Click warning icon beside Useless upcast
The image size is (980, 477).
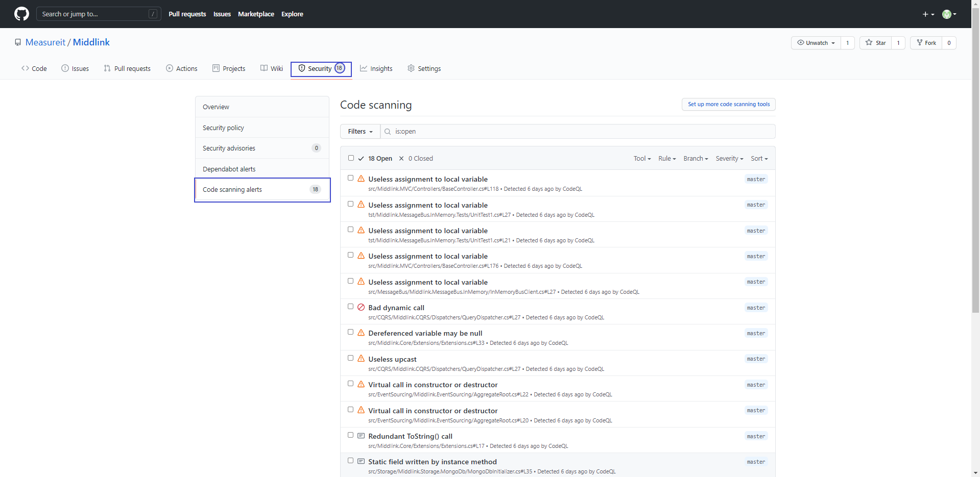361,359
